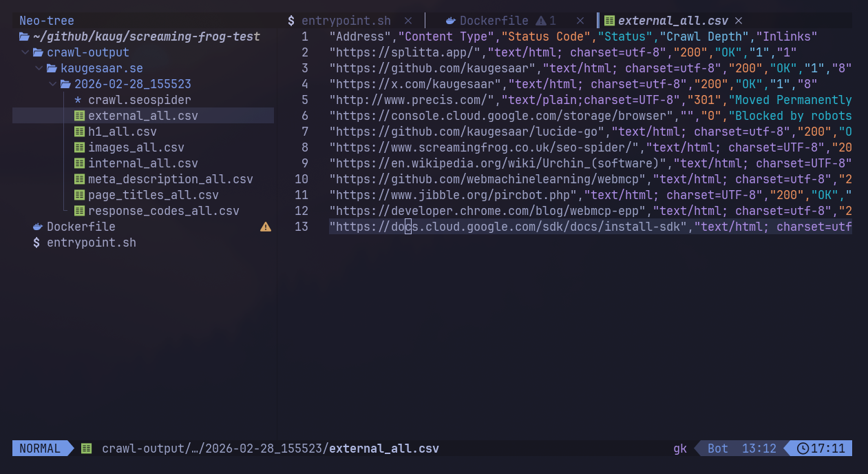Viewport: 868px width, 474px height.
Task: Click the asterisk icon beside crawl.seospider
Action: (78, 100)
